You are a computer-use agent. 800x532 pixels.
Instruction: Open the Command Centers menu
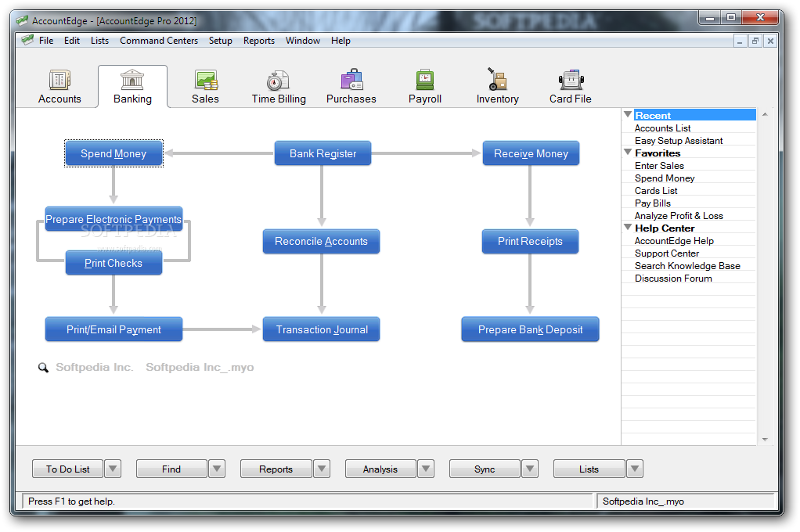pos(159,41)
